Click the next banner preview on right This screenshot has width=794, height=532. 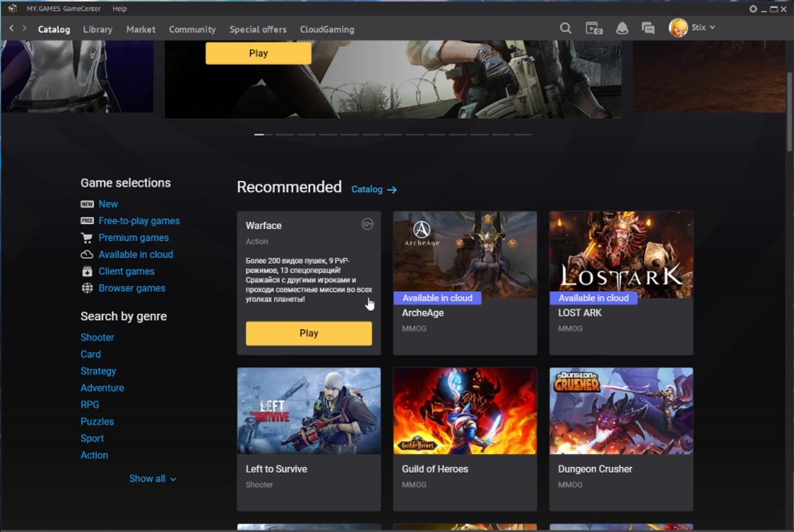709,76
